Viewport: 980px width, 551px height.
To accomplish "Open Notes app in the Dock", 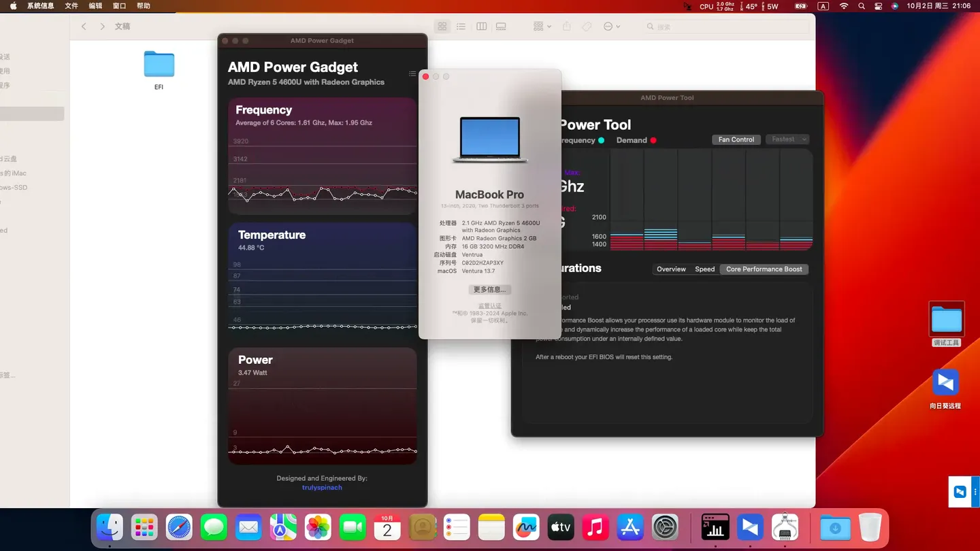I will coord(491,527).
